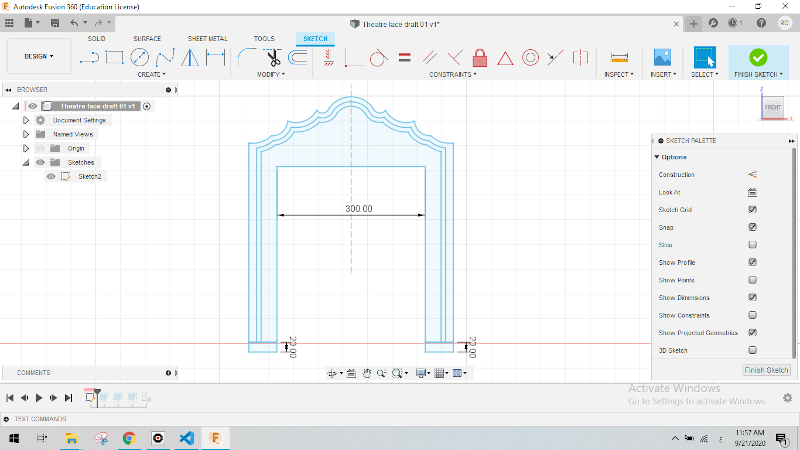The height and width of the screenshot is (450, 800).
Task: Select the Line tool in Create
Action: click(x=89, y=58)
